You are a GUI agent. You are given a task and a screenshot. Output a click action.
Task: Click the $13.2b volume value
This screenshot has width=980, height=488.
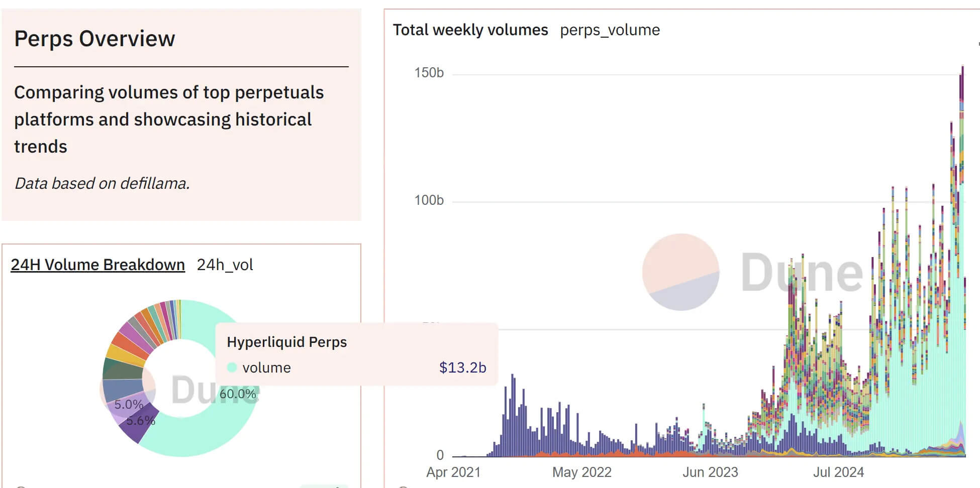(463, 368)
